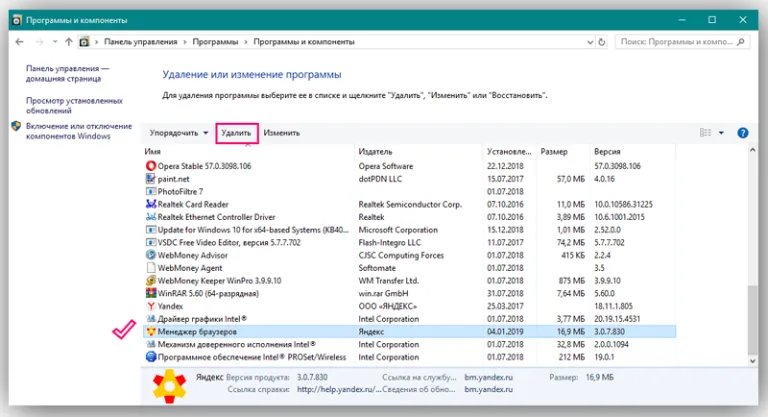Open help with the question mark icon

[743, 133]
